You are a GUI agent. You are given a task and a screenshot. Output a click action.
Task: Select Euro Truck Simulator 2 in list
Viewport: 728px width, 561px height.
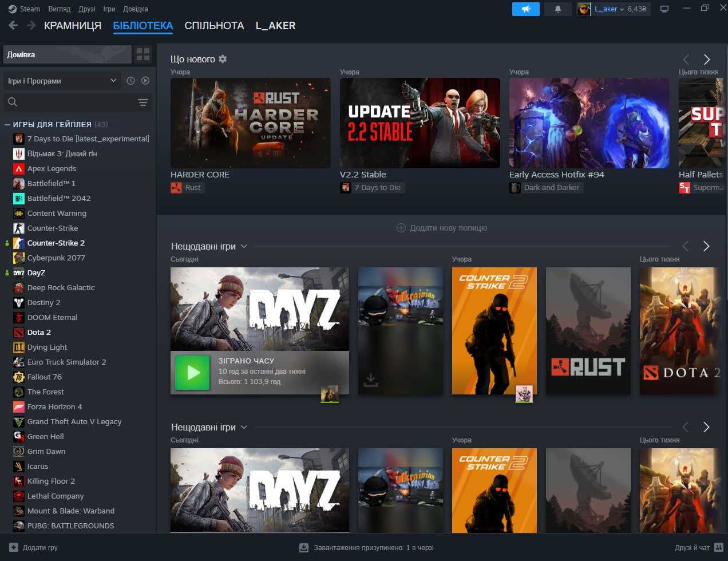click(x=66, y=362)
